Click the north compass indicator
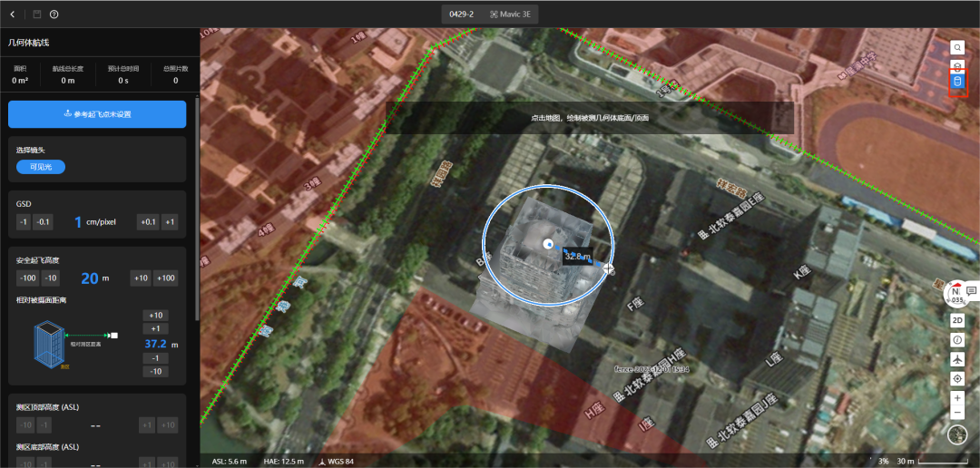The image size is (980, 468). pyautogui.click(x=955, y=293)
